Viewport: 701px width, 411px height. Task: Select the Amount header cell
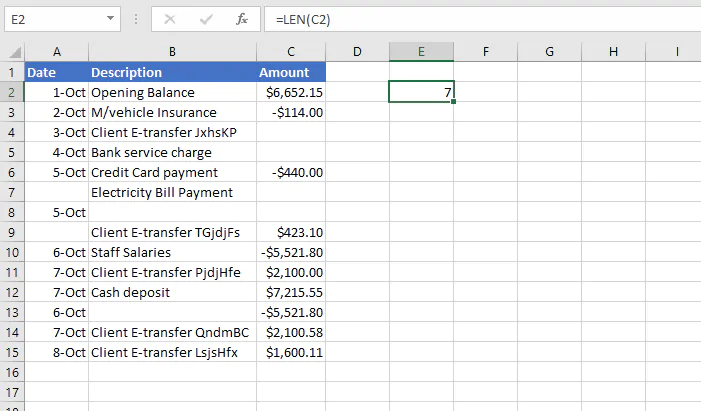290,72
